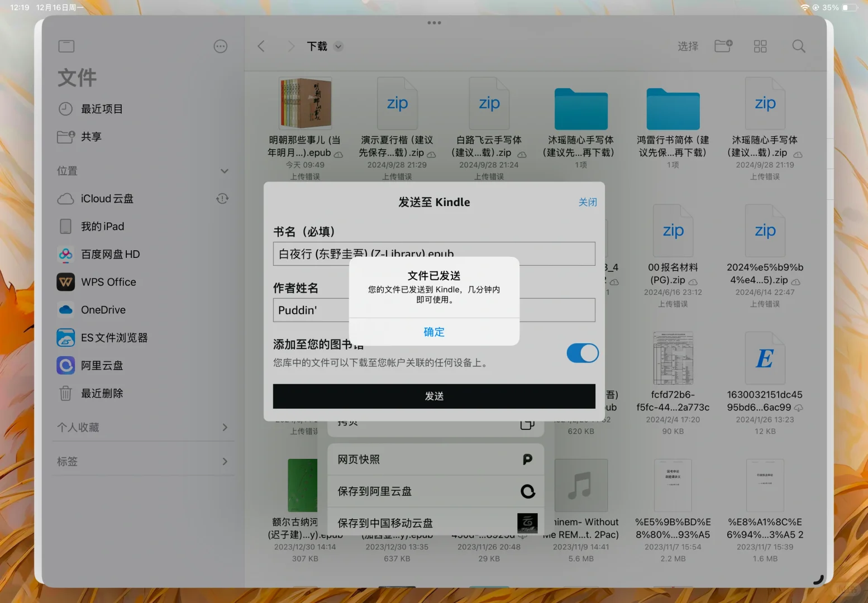The image size is (868, 603).
Task: Open 明朝那些事儿 epub thumbnail
Action: (x=305, y=104)
